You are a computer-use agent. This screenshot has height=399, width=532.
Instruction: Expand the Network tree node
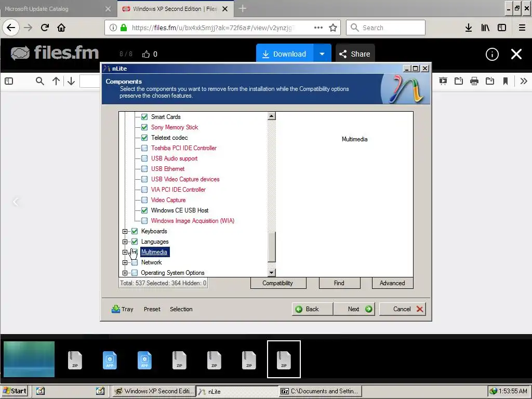(x=125, y=262)
